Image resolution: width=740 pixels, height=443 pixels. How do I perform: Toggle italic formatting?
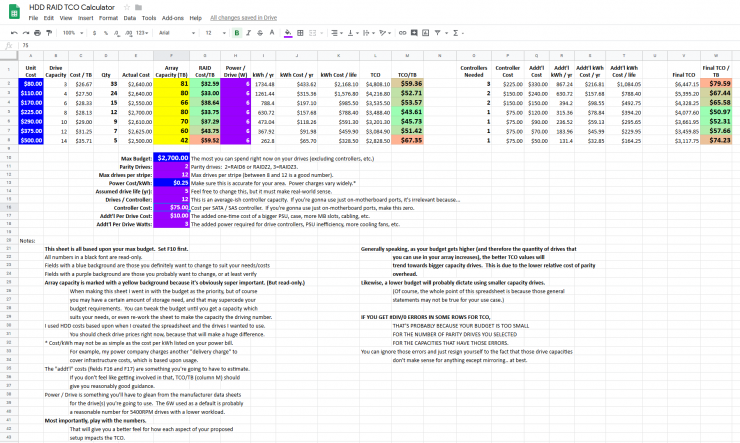coord(248,33)
